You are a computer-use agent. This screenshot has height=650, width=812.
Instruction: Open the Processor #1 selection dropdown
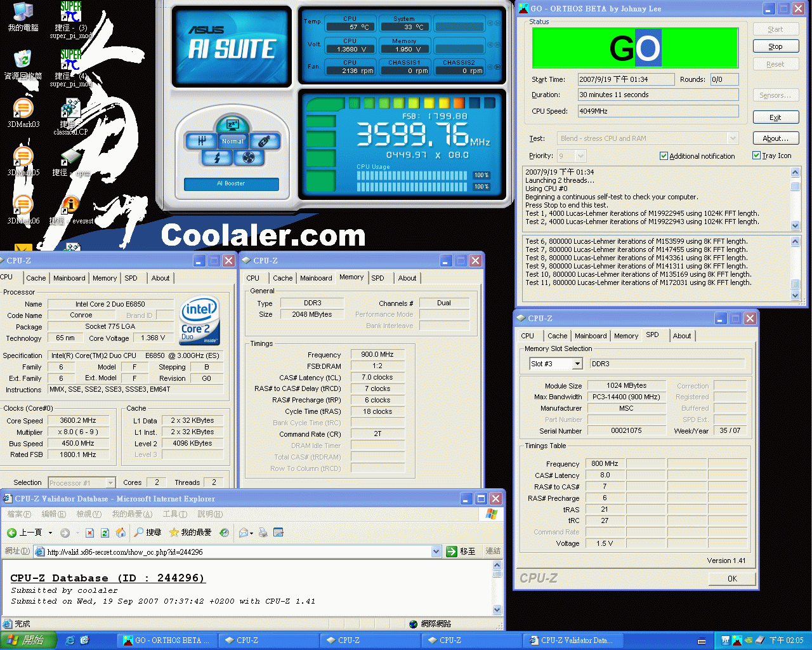coord(110,482)
